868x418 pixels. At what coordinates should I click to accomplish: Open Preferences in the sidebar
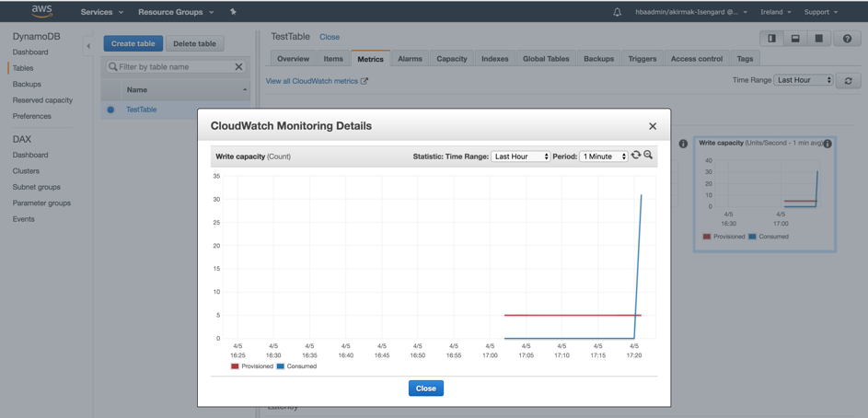pos(31,116)
